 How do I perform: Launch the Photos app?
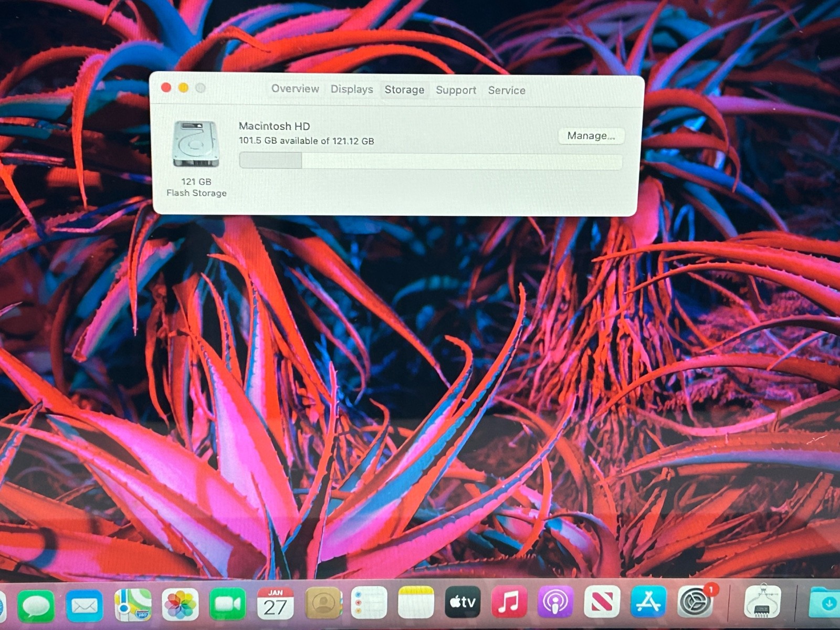coord(180,604)
